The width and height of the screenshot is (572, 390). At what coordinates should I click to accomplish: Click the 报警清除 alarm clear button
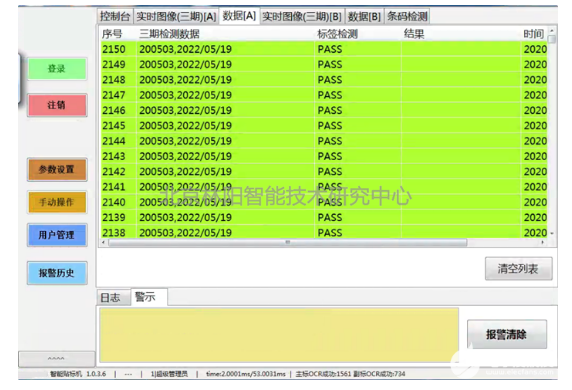point(507,334)
